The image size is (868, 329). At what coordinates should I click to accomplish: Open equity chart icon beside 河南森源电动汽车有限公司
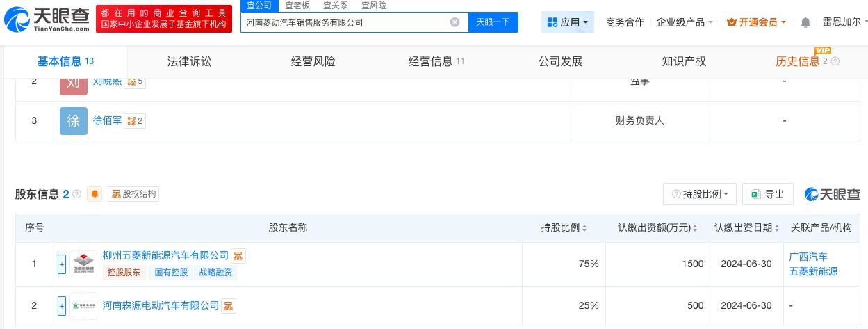click(229, 305)
